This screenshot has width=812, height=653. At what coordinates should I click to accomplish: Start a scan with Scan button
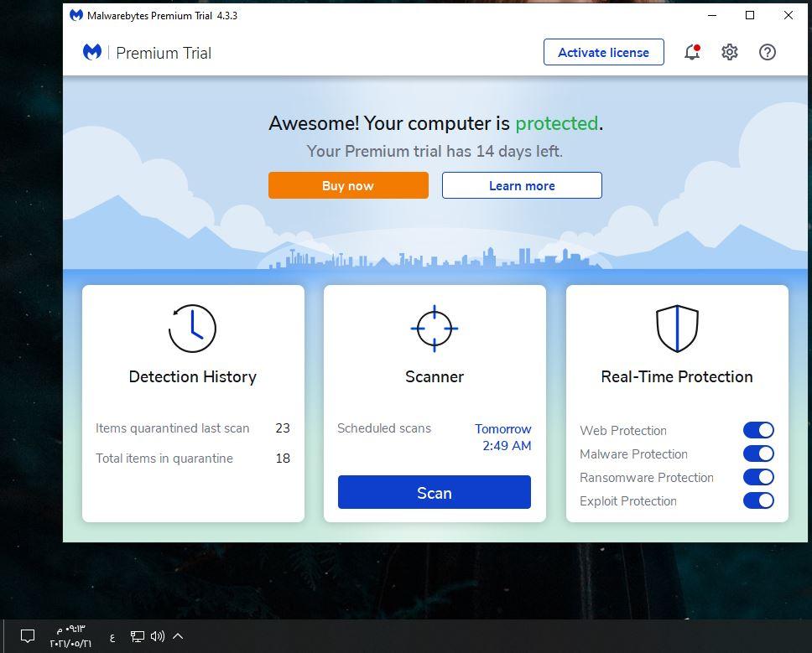tap(434, 492)
